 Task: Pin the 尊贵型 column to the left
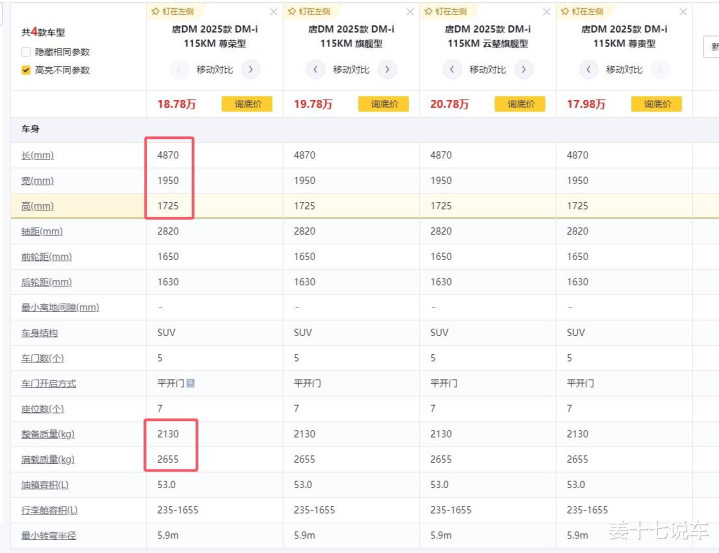pyautogui.click(x=582, y=11)
